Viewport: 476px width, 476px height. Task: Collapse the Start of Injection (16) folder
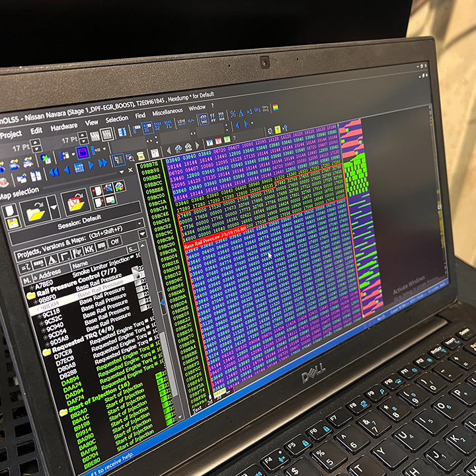[x=63, y=413]
